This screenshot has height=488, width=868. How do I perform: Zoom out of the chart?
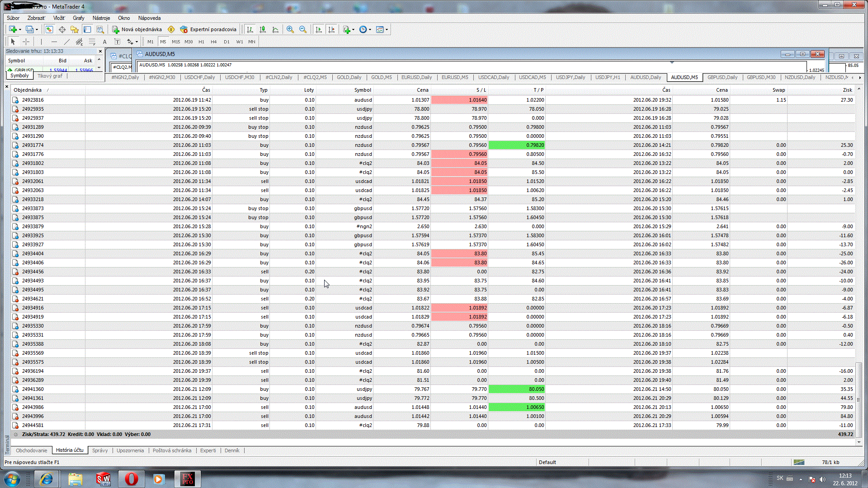click(303, 29)
